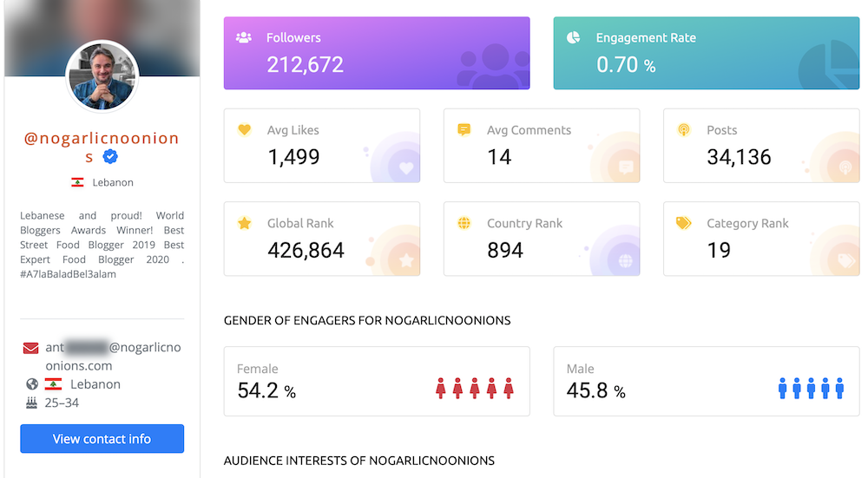Select the Followers 212,672 card

click(377, 53)
